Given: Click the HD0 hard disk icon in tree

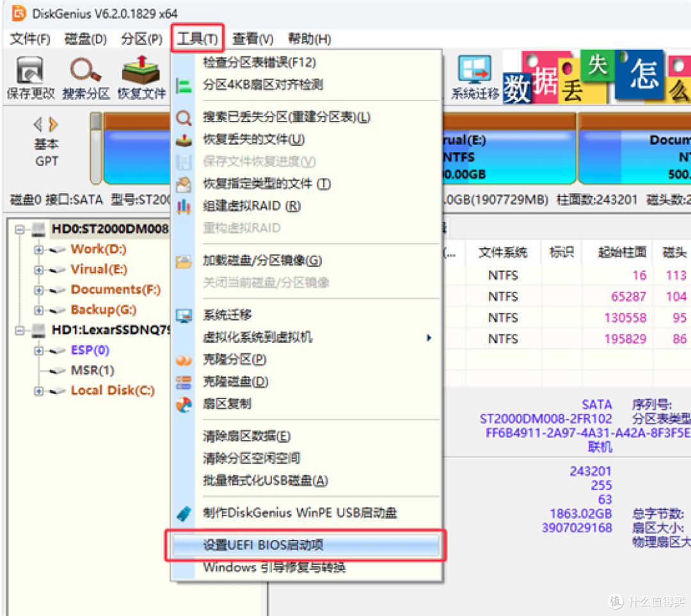Looking at the screenshot, I should click(x=39, y=229).
